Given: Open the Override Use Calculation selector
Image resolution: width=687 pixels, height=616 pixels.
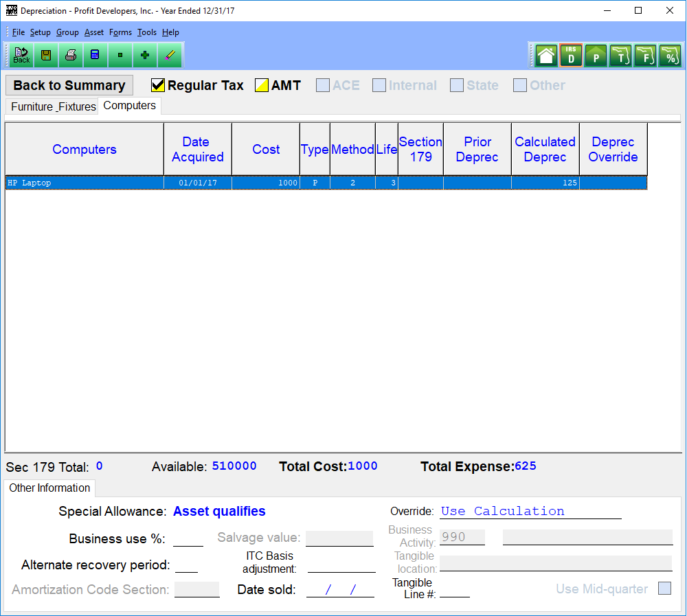Looking at the screenshot, I should click(x=530, y=512).
